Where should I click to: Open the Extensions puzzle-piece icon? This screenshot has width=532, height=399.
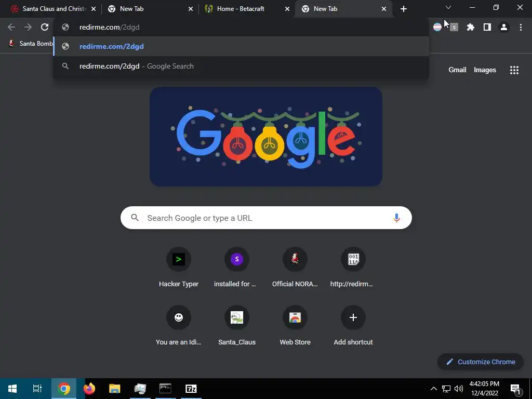tap(471, 27)
